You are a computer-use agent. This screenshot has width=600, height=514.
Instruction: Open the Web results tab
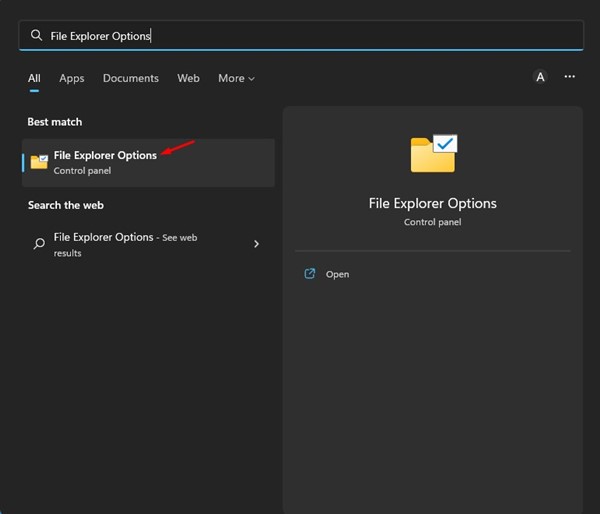[188, 78]
